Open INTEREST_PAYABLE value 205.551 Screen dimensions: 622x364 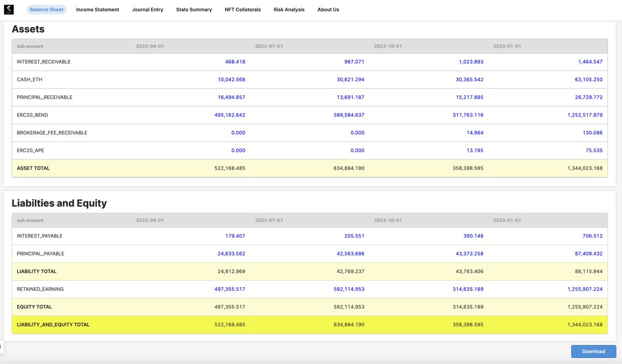pyautogui.click(x=354, y=236)
